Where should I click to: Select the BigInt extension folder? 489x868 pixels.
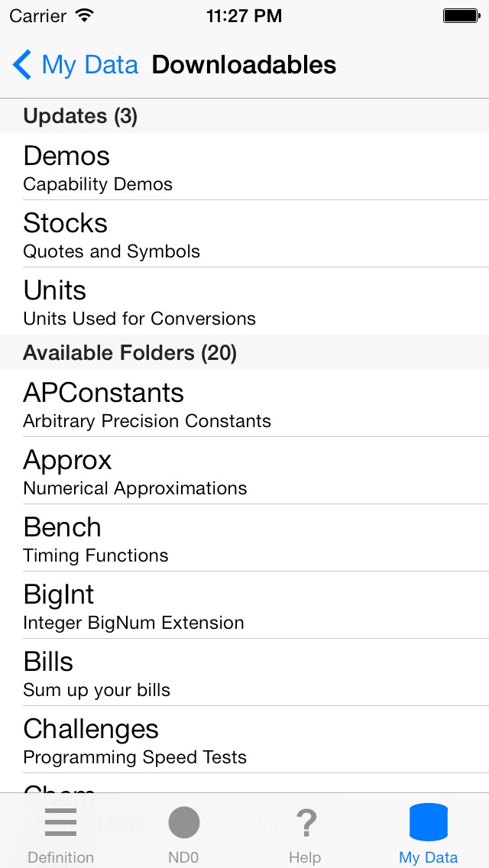tap(244, 606)
